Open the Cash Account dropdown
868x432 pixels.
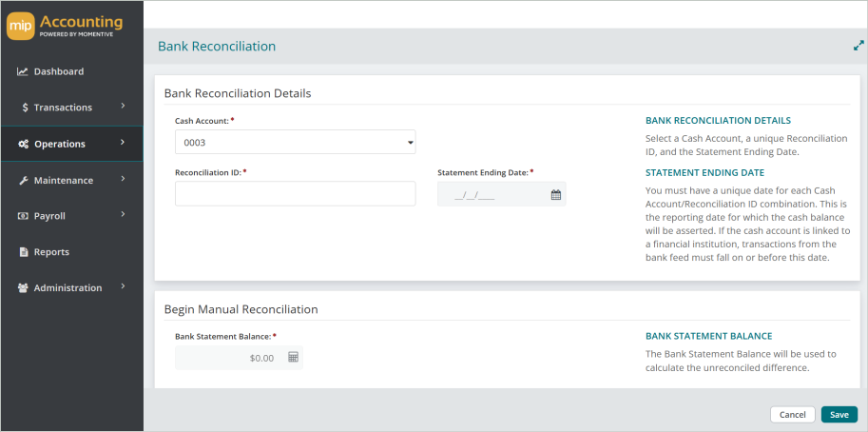pos(295,143)
